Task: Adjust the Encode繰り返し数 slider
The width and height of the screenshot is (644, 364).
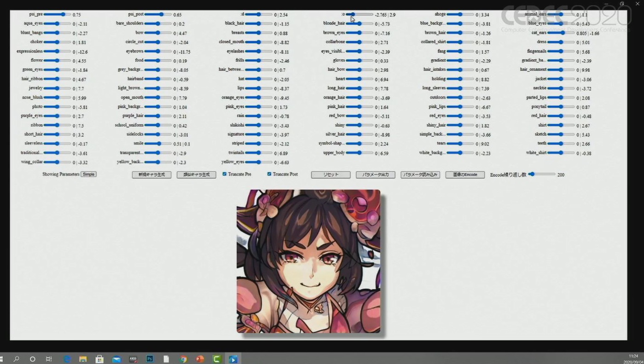Action: (x=542, y=174)
